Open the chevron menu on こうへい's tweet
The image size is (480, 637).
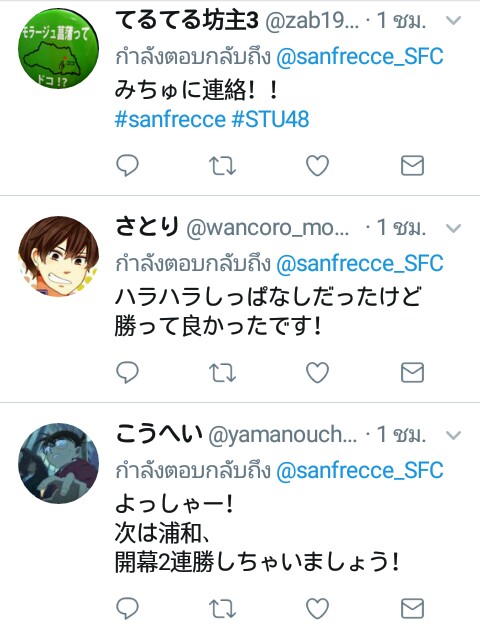click(x=453, y=436)
